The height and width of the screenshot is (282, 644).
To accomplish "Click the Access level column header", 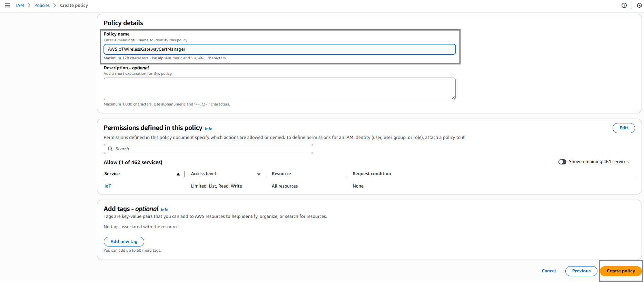I will pyautogui.click(x=204, y=174).
